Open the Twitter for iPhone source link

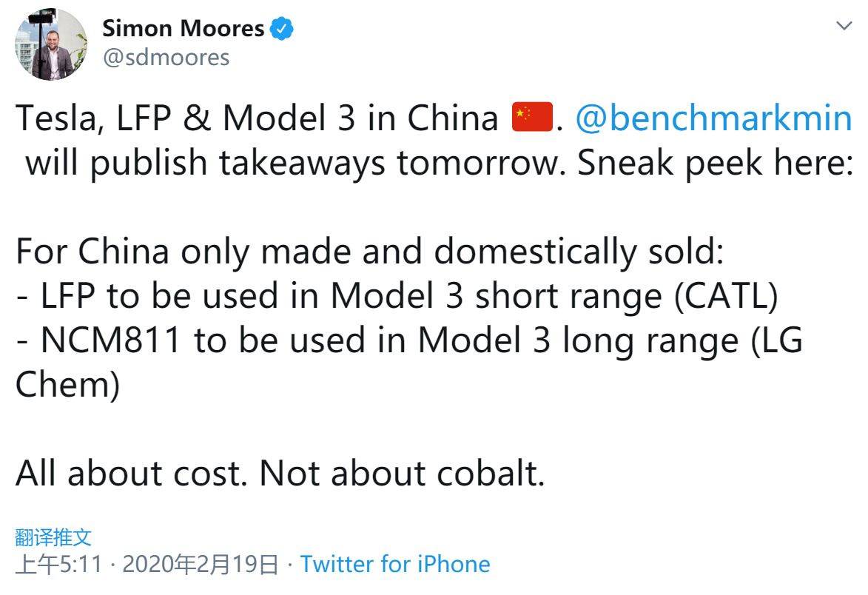coord(395,565)
